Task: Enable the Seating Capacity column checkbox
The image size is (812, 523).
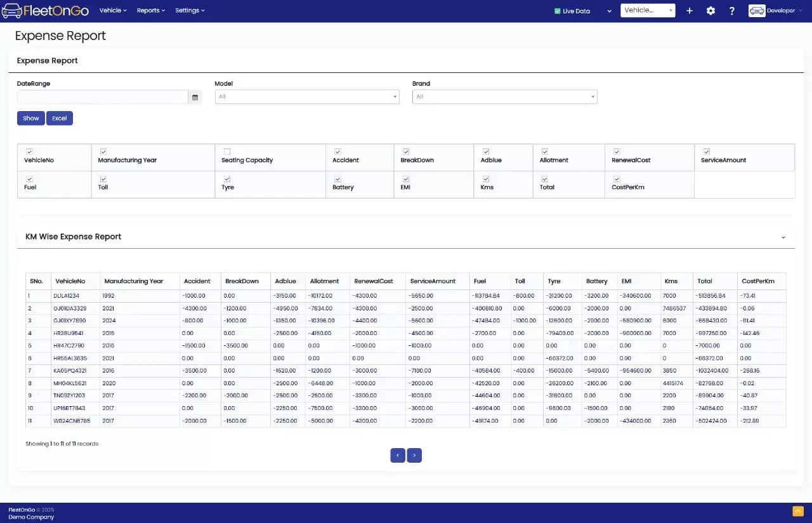Action: pos(227,152)
